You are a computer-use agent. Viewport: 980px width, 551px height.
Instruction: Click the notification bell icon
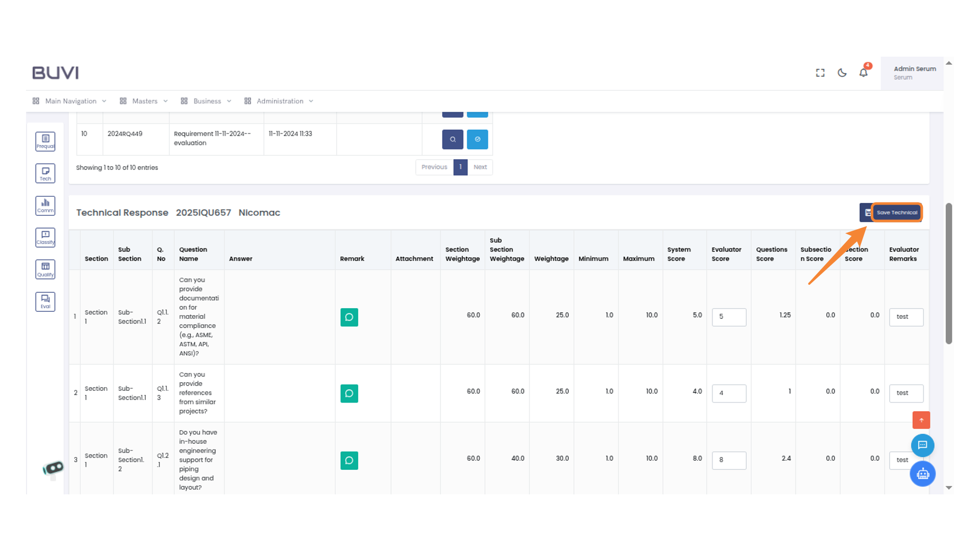coord(863,73)
